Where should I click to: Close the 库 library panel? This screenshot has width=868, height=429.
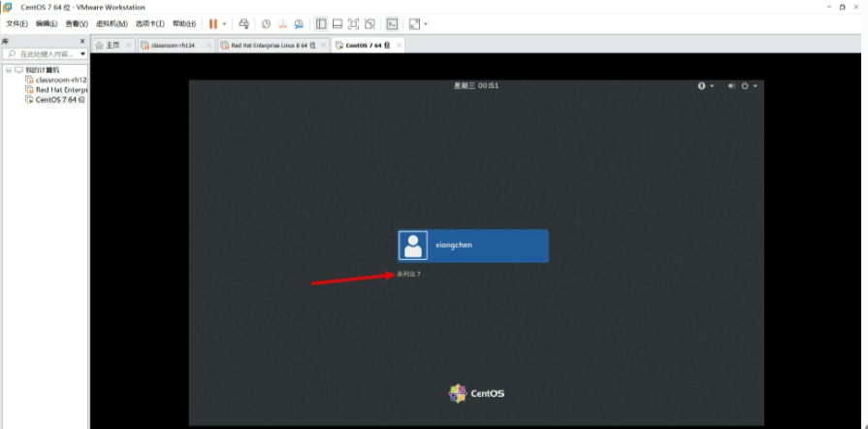click(x=82, y=41)
